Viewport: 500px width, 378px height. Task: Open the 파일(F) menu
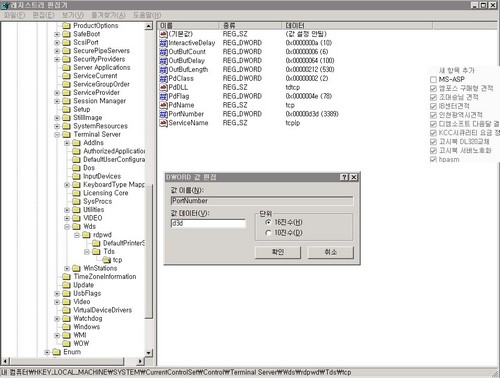14,15
